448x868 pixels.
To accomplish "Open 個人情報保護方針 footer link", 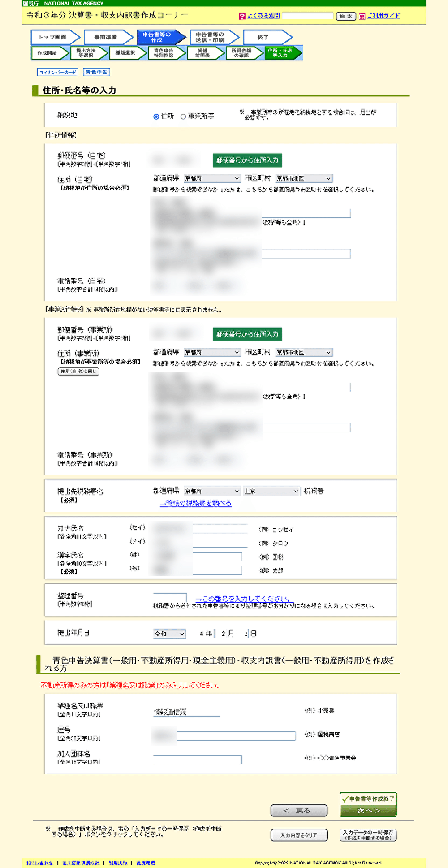I will click(x=81, y=863).
